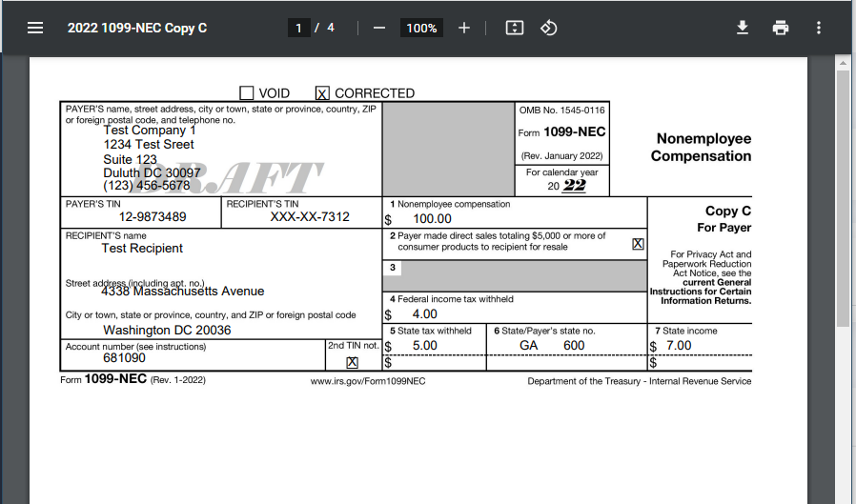Download the 1099-NEC PDF
The image size is (856, 504).
click(x=743, y=28)
